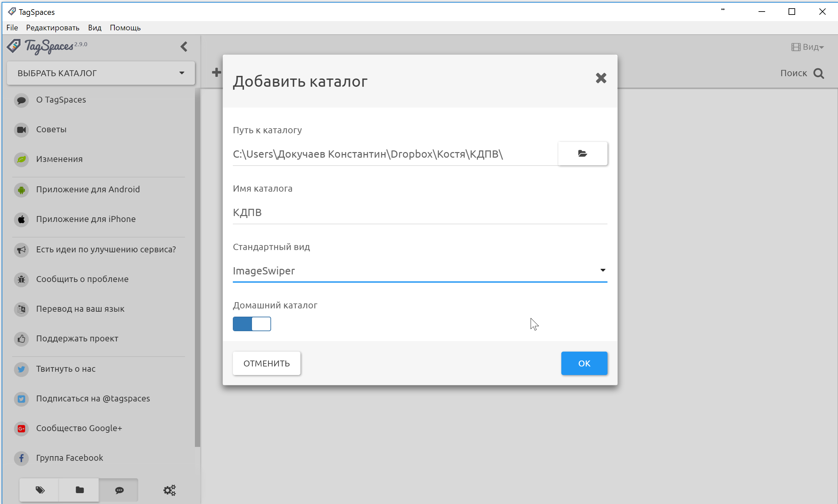The height and width of the screenshot is (504, 838).
Task: Open Есть идеи по улучшению сервиса link
Action: point(106,249)
